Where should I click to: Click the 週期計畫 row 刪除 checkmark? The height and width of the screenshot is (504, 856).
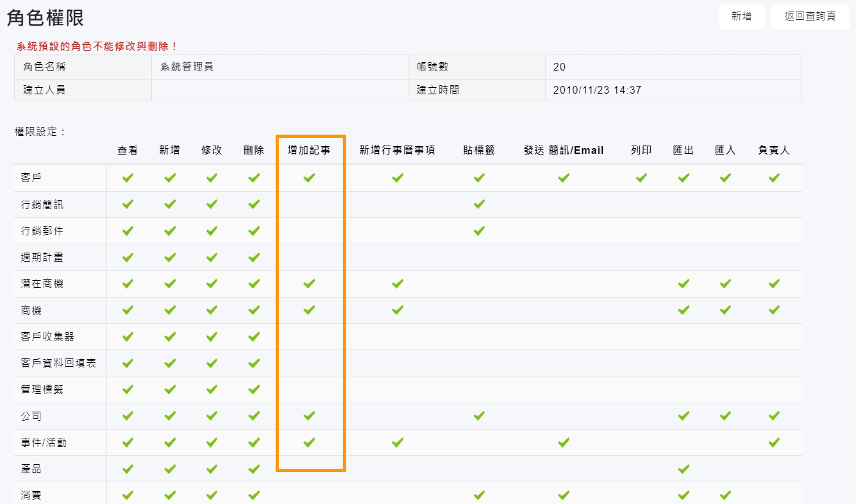254,257
